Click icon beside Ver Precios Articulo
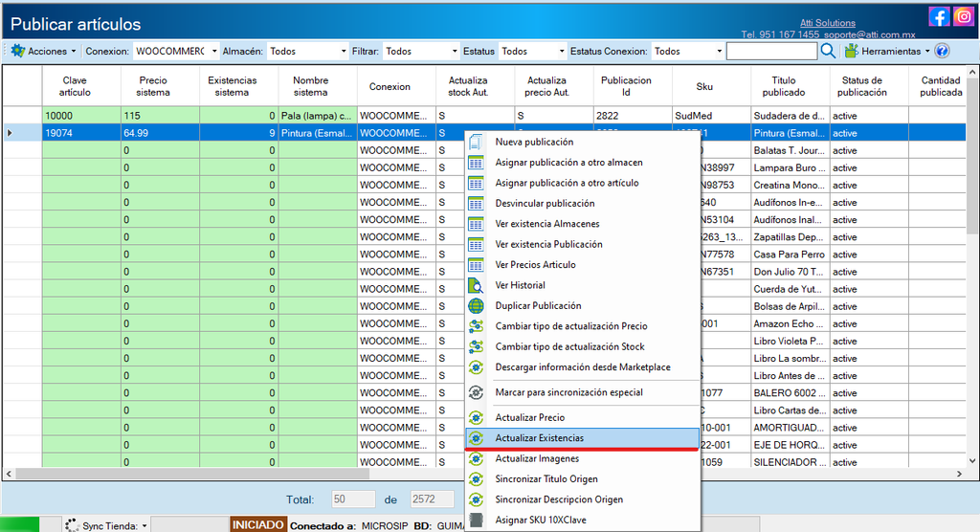980x532 pixels. pyautogui.click(x=476, y=265)
